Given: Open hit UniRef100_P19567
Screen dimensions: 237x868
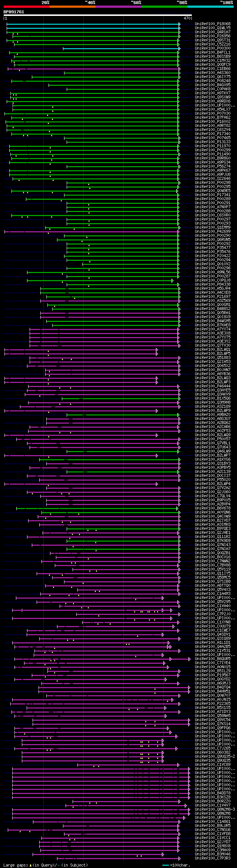Looking at the screenshot, I should (x=213, y=675).
